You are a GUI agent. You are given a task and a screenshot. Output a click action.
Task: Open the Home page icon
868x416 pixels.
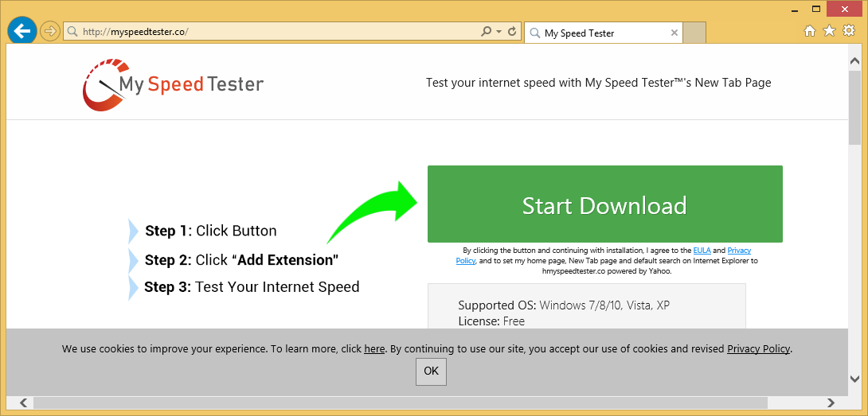coord(810,31)
